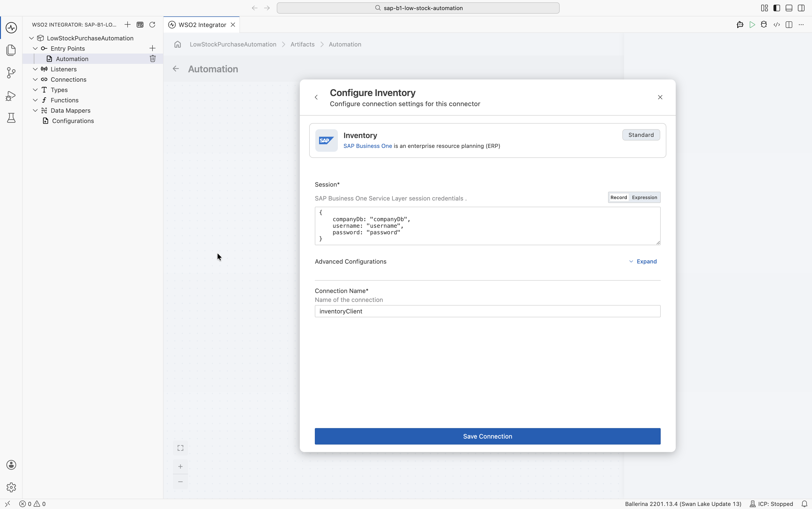Expand the Connections section
This screenshot has width=812, height=509.
point(35,79)
